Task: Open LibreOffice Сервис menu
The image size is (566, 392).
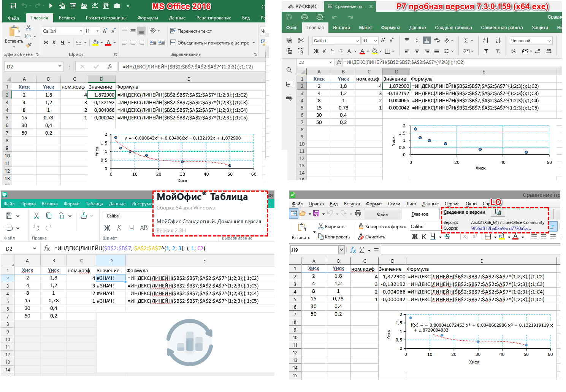Action: [452, 204]
